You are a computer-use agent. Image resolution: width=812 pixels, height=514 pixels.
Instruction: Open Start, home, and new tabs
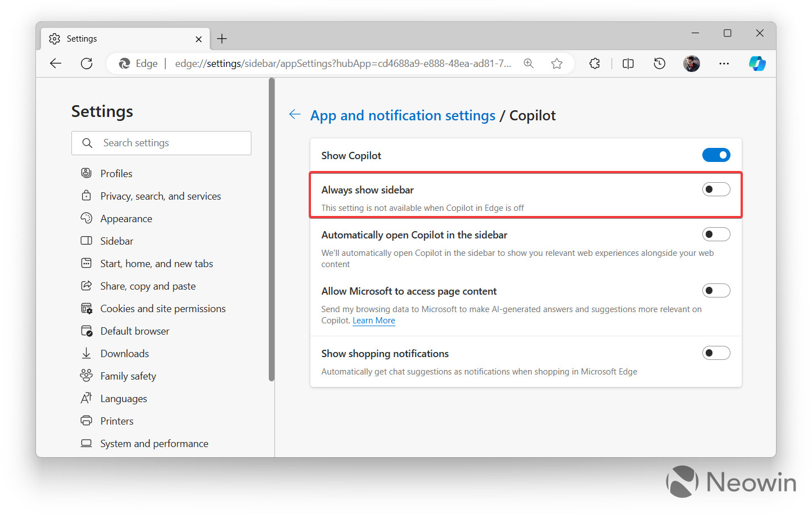pyautogui.click(x=156, y=263)
